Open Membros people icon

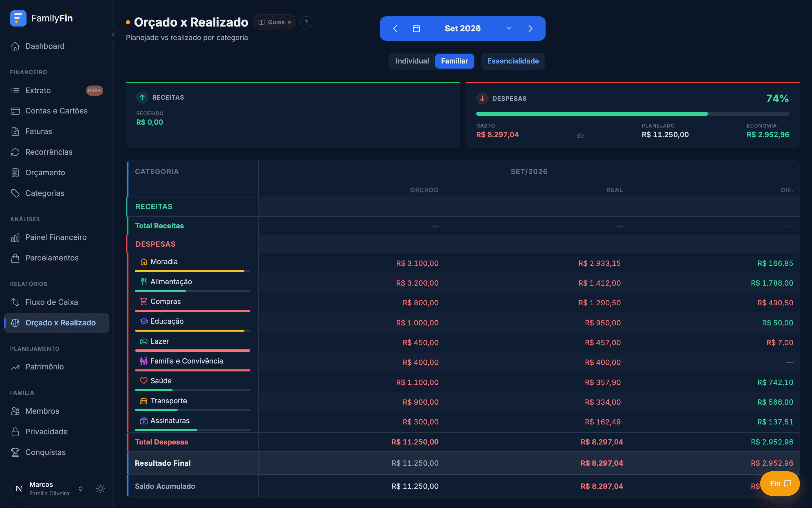[x=15, y=411]
